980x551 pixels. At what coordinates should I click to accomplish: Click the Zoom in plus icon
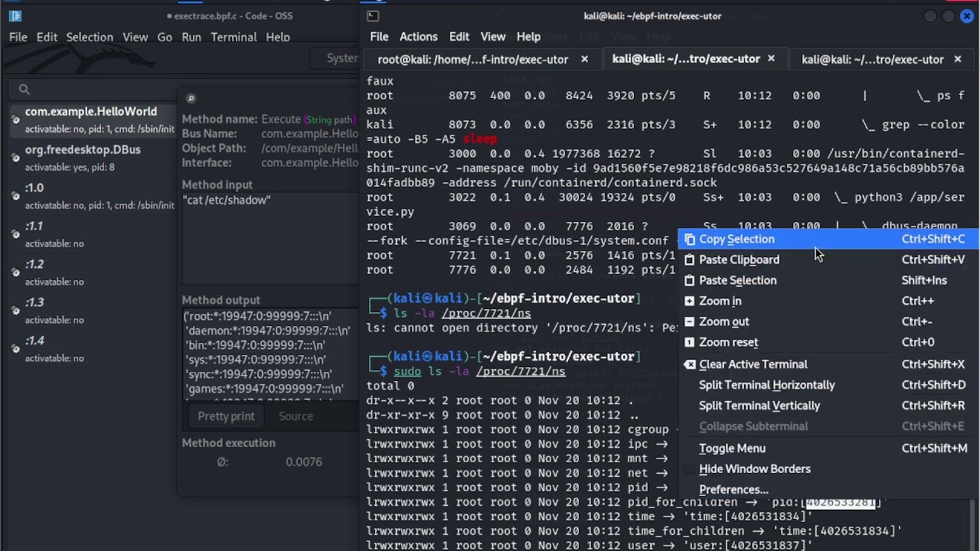point(689,301)
